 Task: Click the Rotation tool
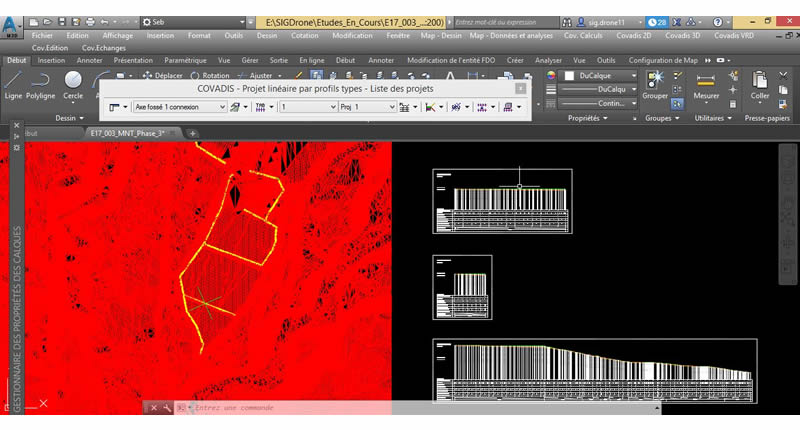coord(210,75)
